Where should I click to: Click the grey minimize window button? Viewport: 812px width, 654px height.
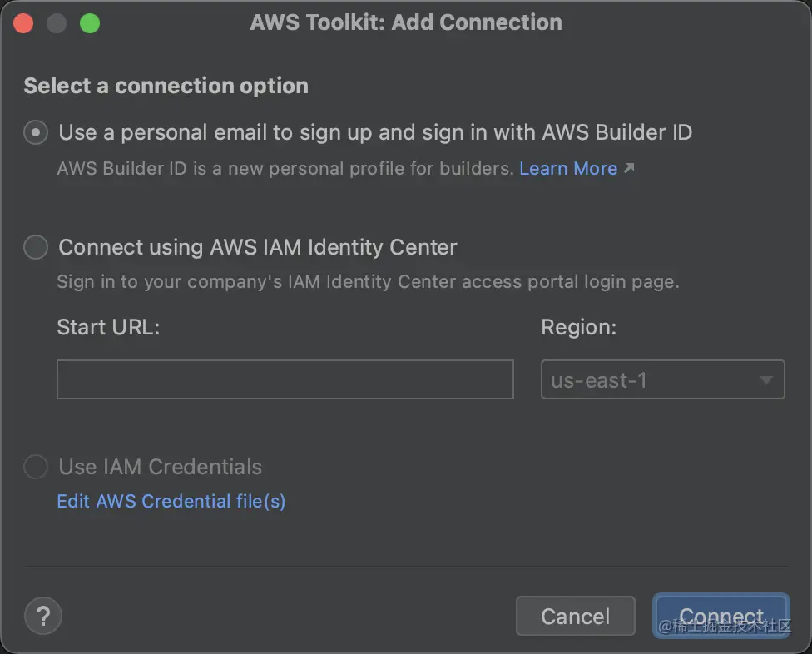pyautogui.click(x=57, y=23)
